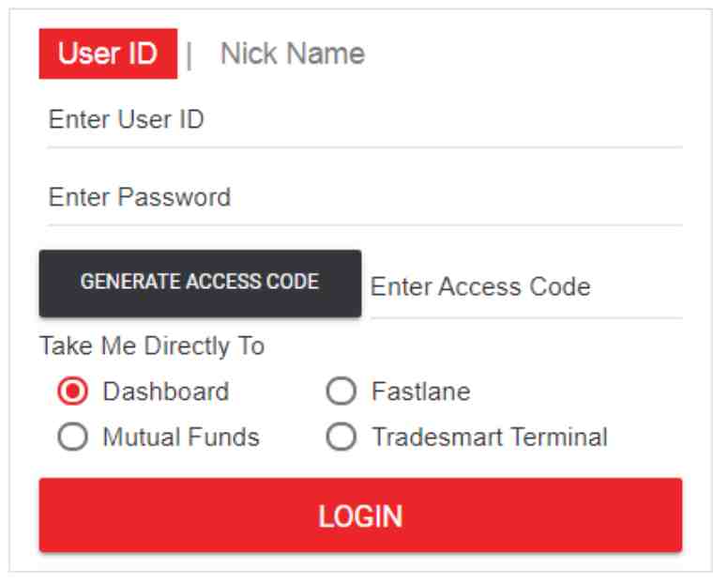Image resolution: width=728 pixels, height=584 pixels.
Task: Click the Enter Access Code field
Action: click(525, 286)
